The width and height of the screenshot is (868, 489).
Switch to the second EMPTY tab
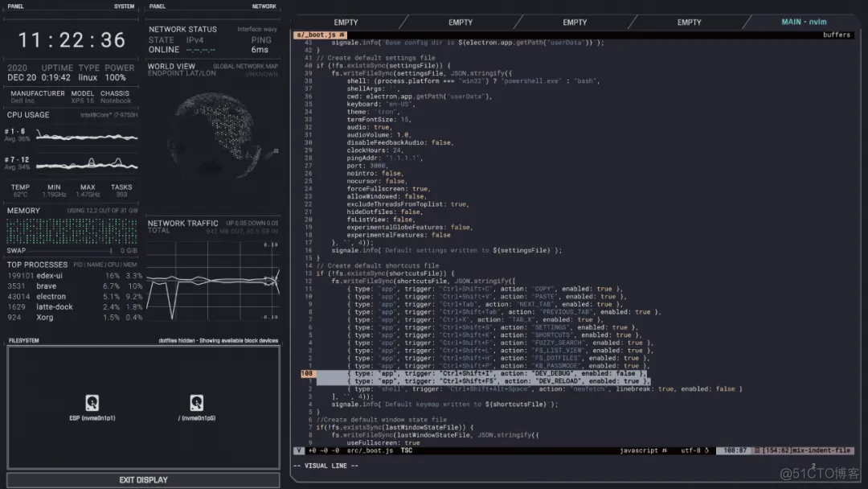tap(461, 23)
